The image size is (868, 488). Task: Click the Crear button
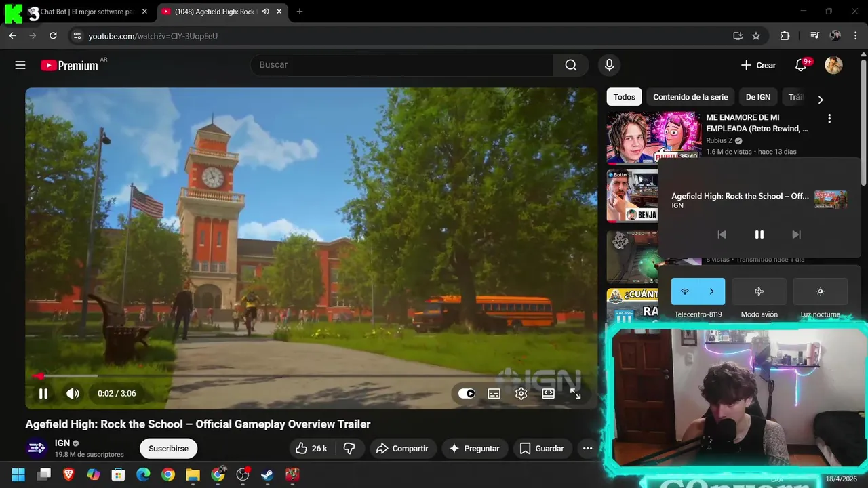pos(758,65)
